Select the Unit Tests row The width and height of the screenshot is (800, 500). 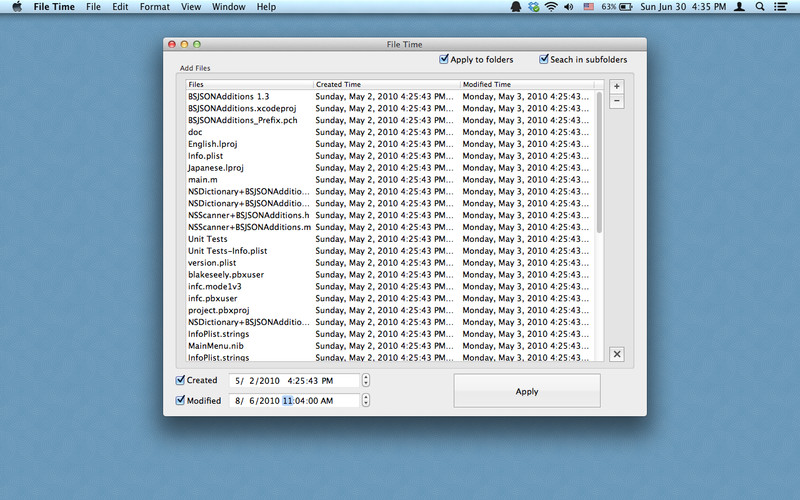(x=390, y=239)
